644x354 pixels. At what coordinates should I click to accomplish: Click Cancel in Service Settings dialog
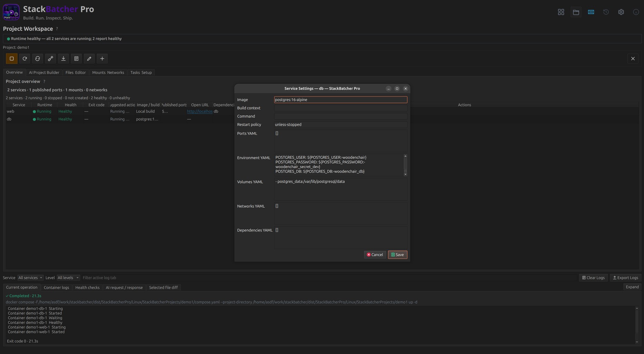375,255
